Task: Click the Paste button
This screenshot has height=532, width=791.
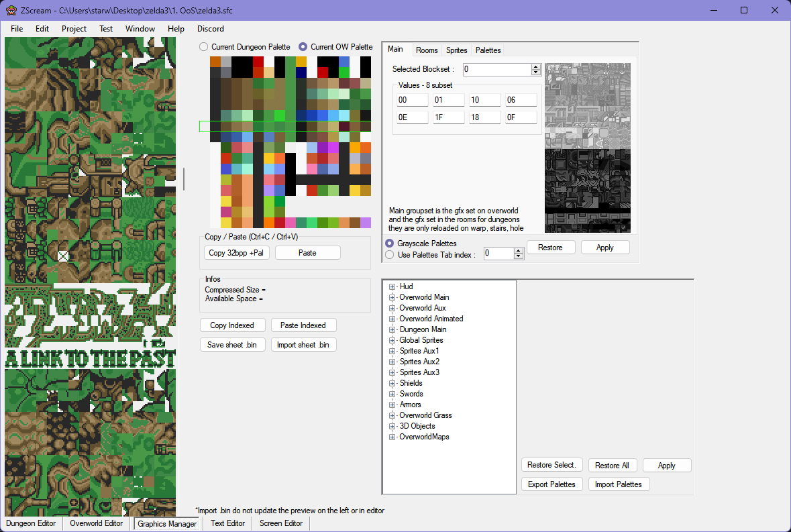Action: pyautogui.click(x=307, y=253)
